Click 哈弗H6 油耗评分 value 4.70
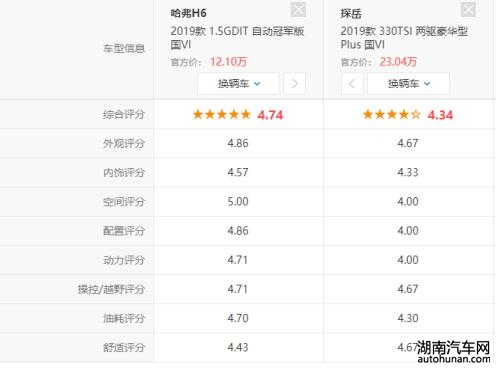Image resolution: width=496 pixels, height=368 pixels. point(238,318)
